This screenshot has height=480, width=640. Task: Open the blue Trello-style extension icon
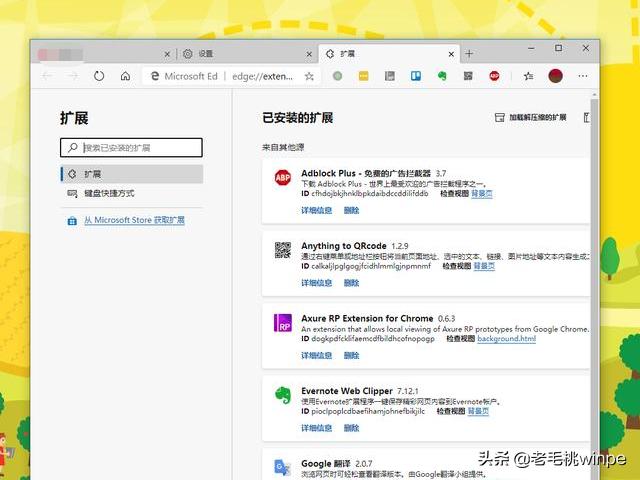(416, 76)
